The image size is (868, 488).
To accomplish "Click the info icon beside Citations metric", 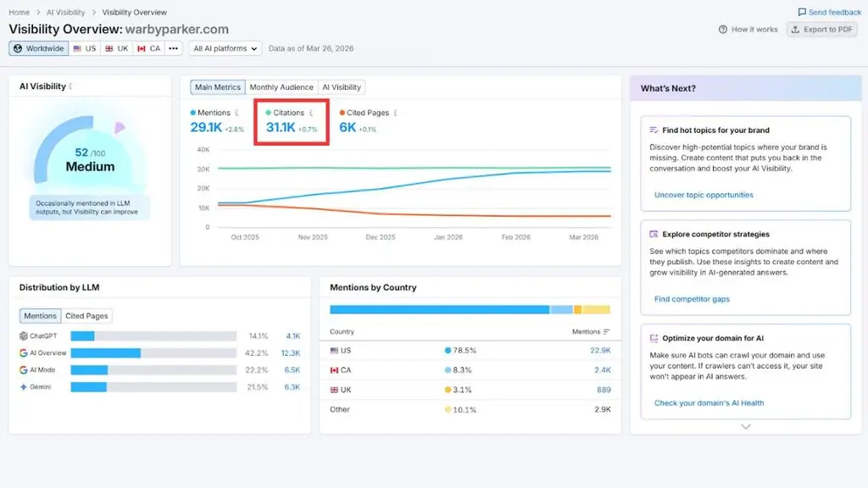I will pos(311,113).
